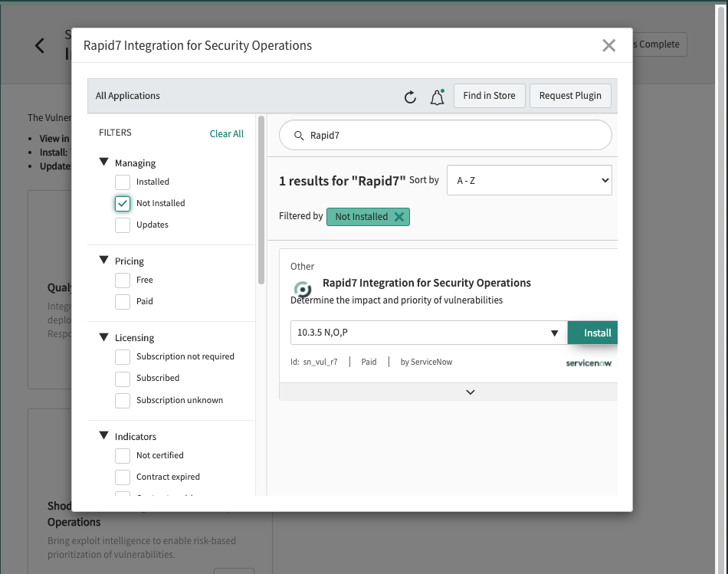This screenshot has width=728, height=574.
Task: Enable the Paid pricing filter
Action: click(x=123, y=301)
